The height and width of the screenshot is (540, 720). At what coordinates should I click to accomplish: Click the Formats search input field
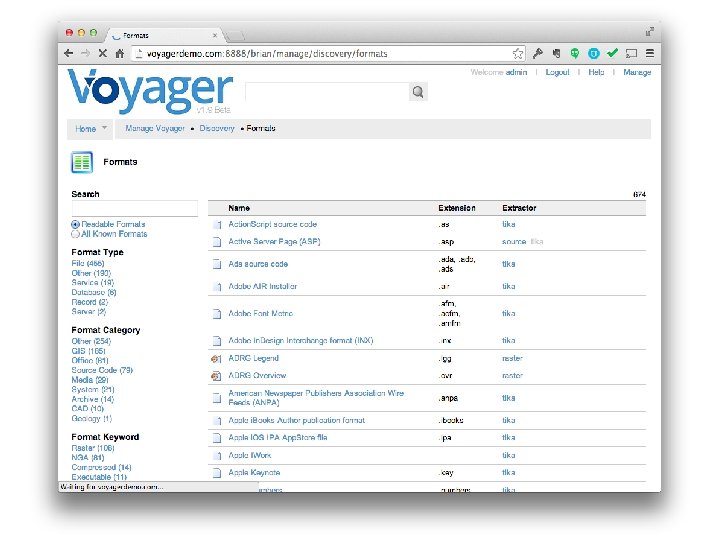point(135,208)
